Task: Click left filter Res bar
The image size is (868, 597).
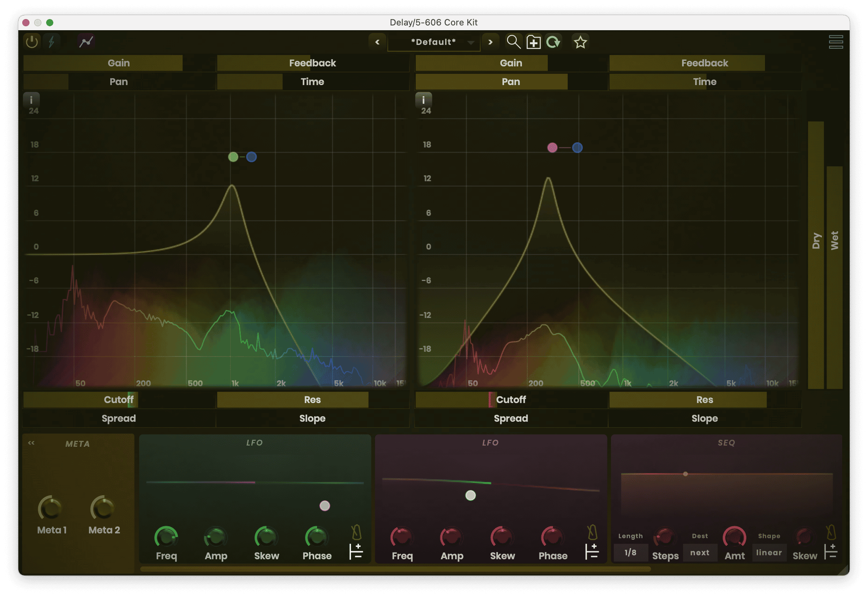Action: [x=313, y=399]
